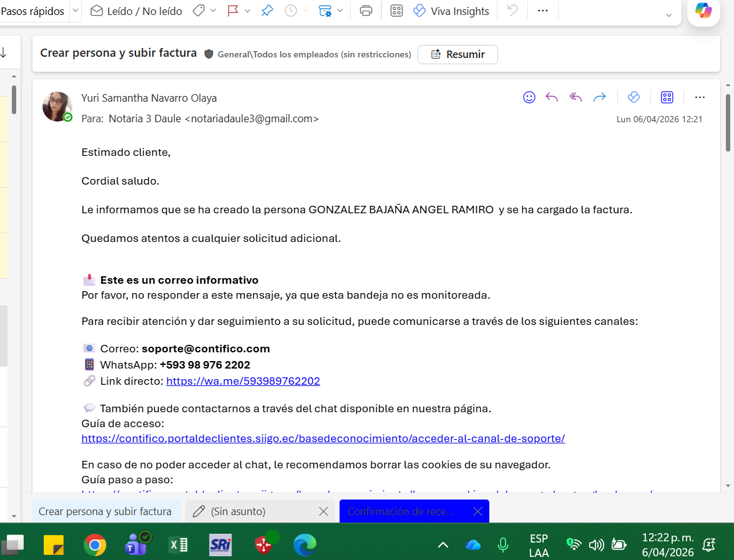Open flag options dropdown

pos(248,11)
